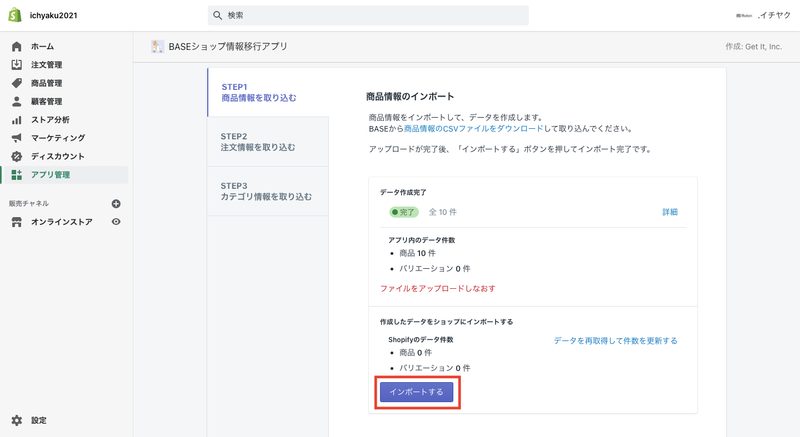Viewport: 800px width, 437px height.
Task: Select STEP2 注文情報を取り込む tab
Action: coord(268,142)
